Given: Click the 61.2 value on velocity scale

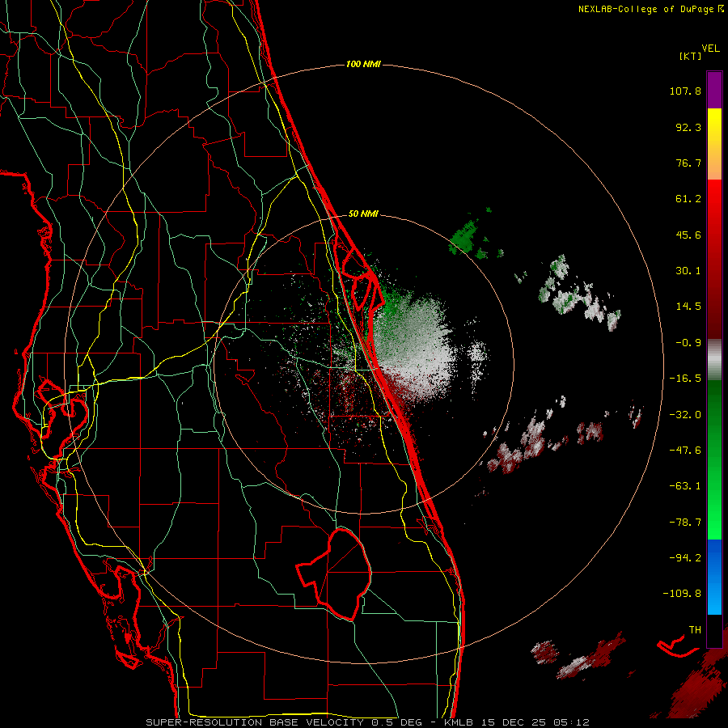Looking at the screenshot, I should tap(688, 199).
